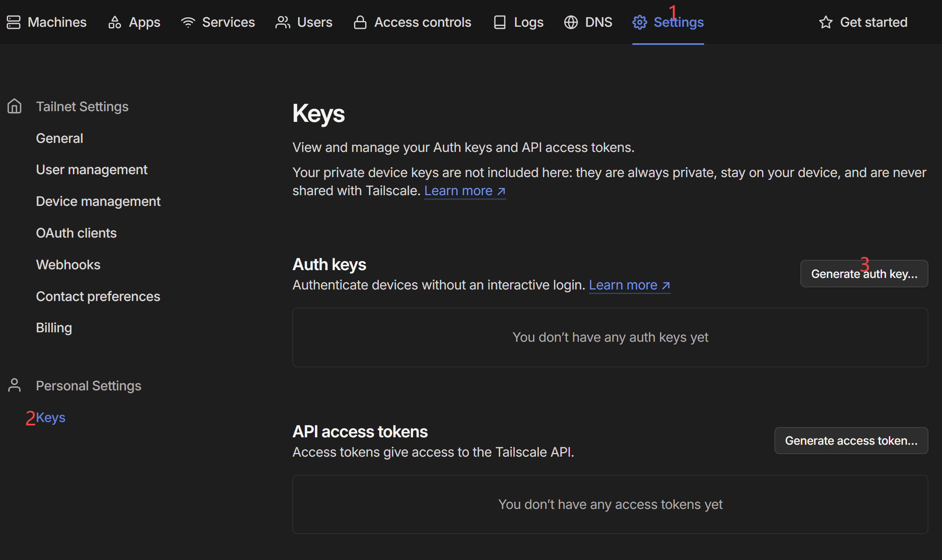Click the Tailnet Settings home icon
This screenshot has width=942, height=560.
tap(14, 106)
